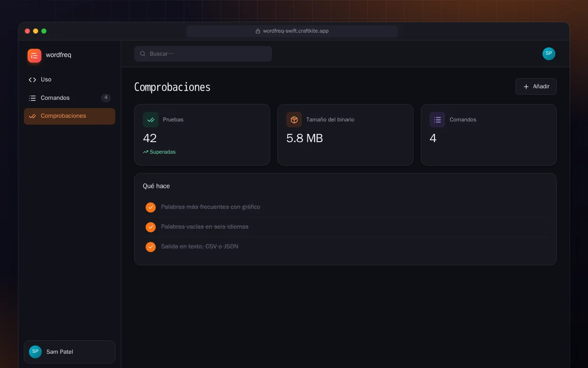Open the Uso code icon in sidebar
Image resolution: width=588 pixels, height=368 pixels.
tap(32, 80)
